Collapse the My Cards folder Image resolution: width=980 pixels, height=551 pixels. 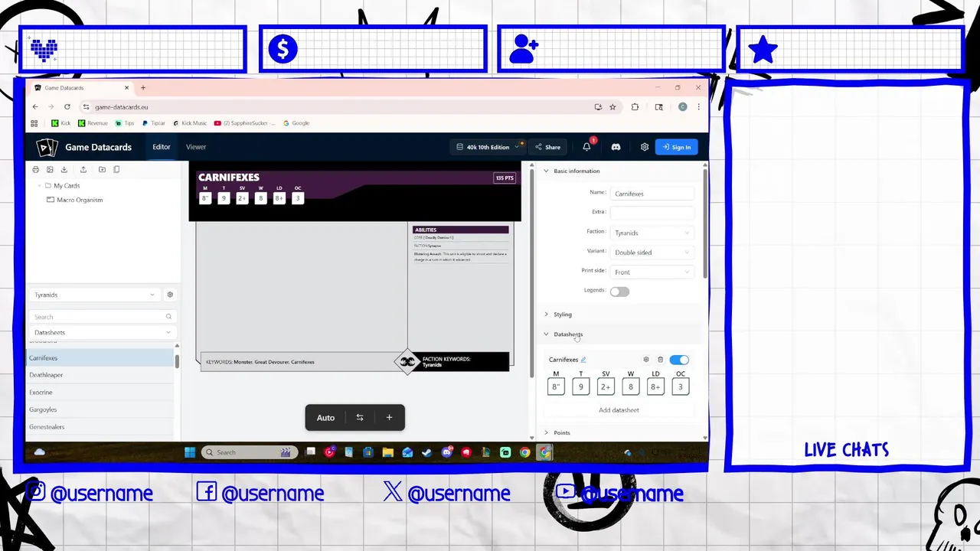[39, 186]
